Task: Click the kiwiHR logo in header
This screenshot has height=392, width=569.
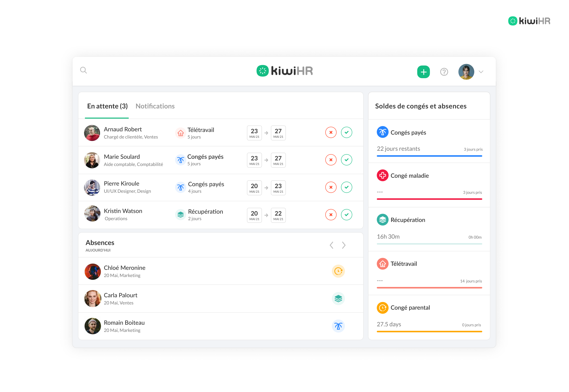Action: point(284,71)
